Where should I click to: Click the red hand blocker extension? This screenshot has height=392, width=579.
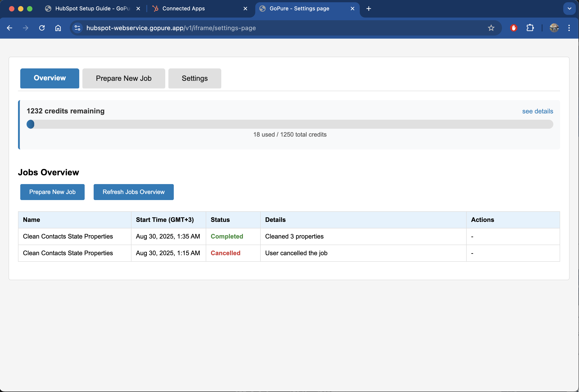pyautogui.click(x=513, y=28)
